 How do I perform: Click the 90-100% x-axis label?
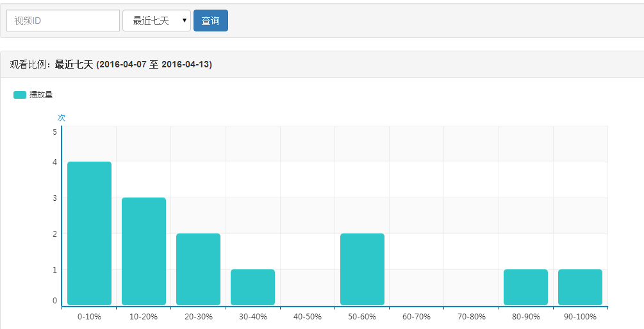pos(580,317)
